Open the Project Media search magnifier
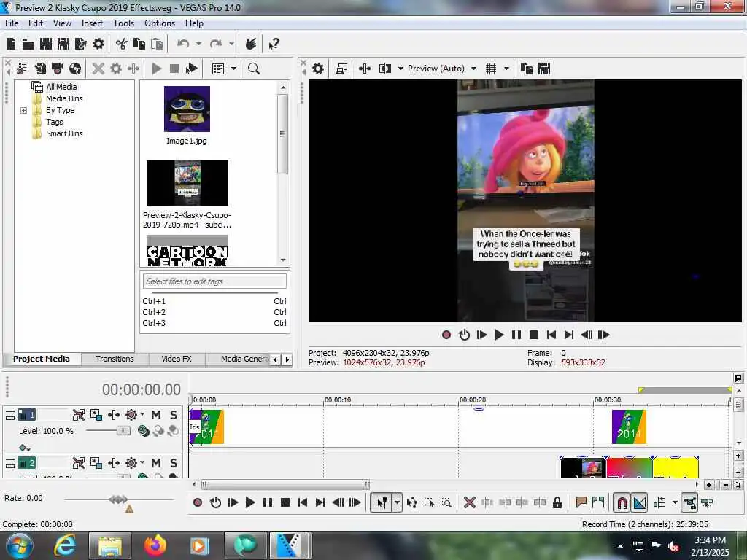The image size is (747, 560). [x=253, y=69]
